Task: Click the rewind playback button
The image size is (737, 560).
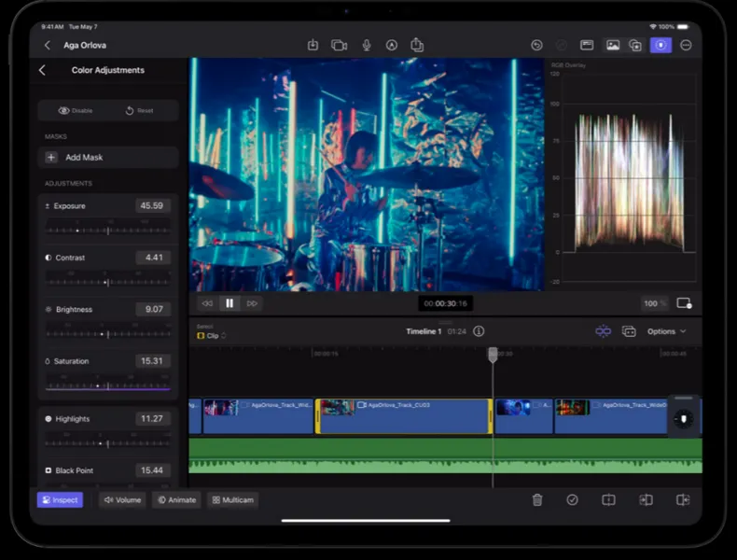Action: click(x=207, y=303)
